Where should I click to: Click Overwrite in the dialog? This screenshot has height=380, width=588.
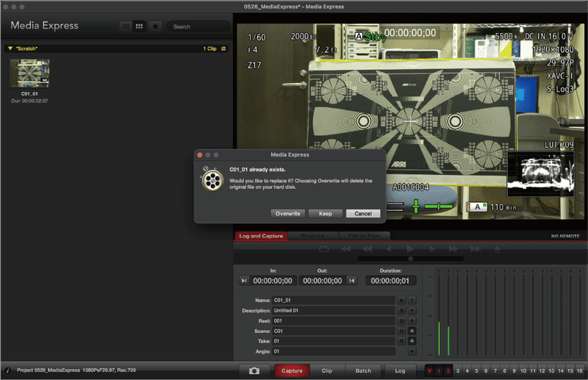287,213
